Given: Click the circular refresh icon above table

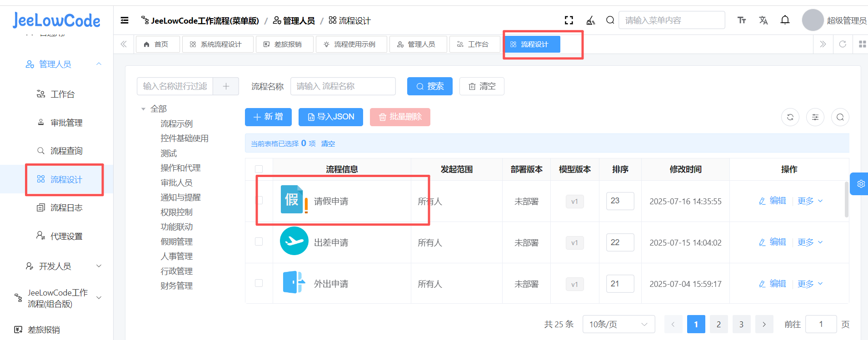Looking at the screenshot, I should click(x=790, y=117).
